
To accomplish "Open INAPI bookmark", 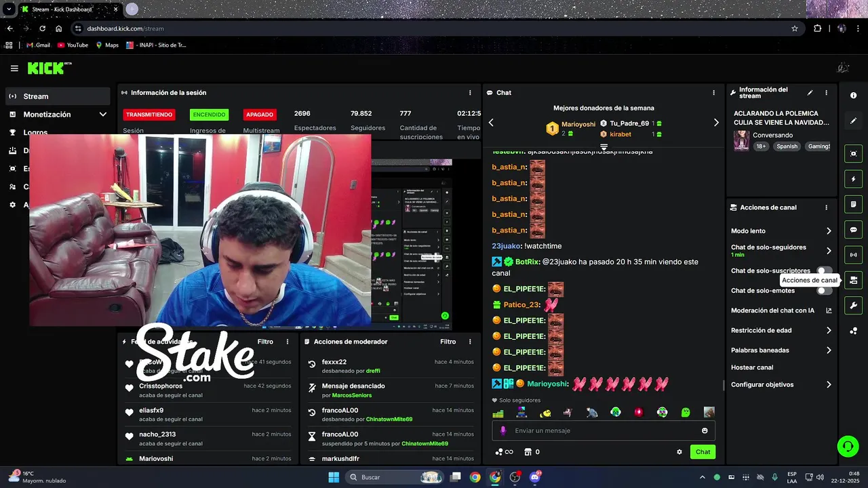I will pyautogui.click(x=156, y=45).
